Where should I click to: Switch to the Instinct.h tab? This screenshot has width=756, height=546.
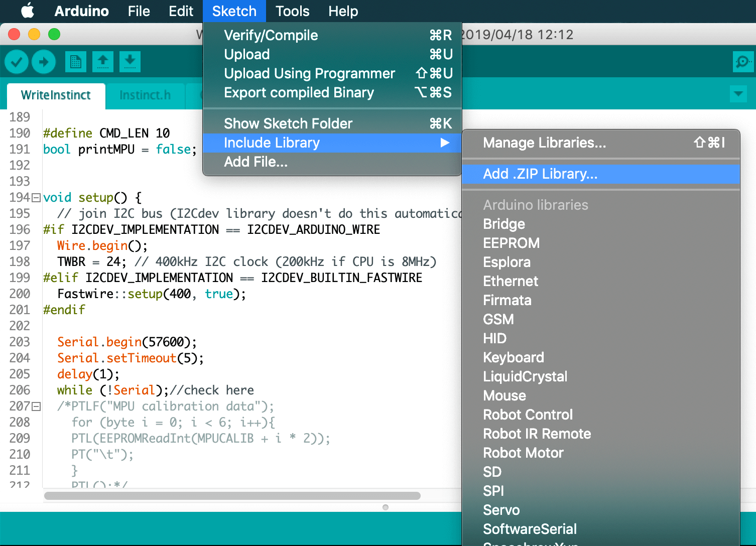pos(145,95)
